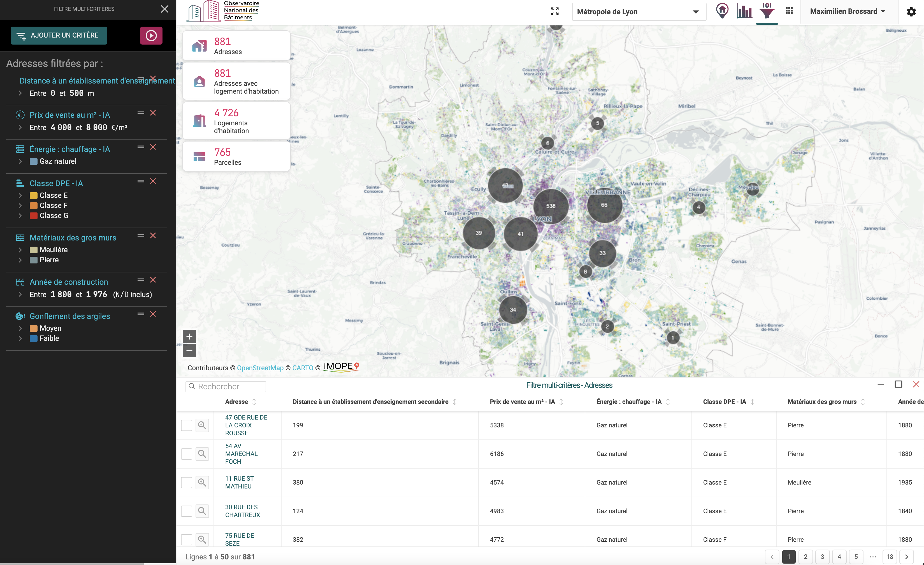Select checkbox for 11 RUE ST MATHIEU
The height and width of the screenshot is (565, 924).
point(186,482)
